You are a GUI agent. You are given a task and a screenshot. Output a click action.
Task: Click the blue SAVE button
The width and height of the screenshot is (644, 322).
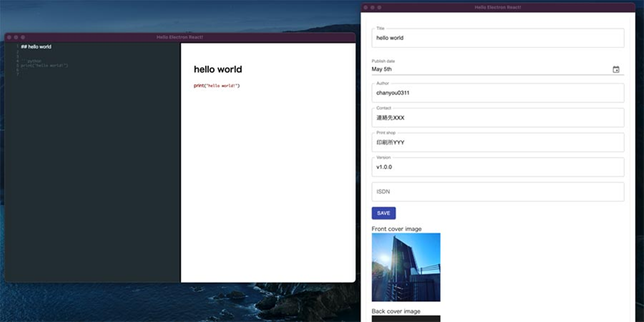[384, 213]
